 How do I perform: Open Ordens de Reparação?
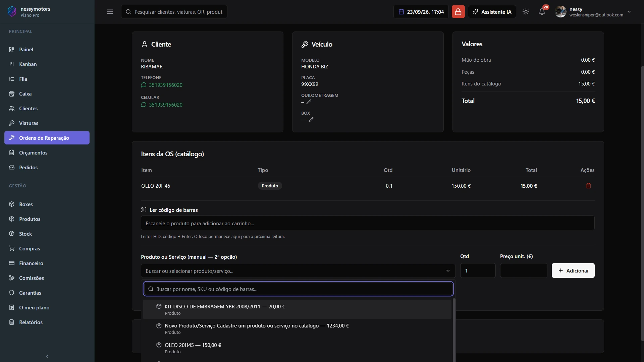pos(47,138)
